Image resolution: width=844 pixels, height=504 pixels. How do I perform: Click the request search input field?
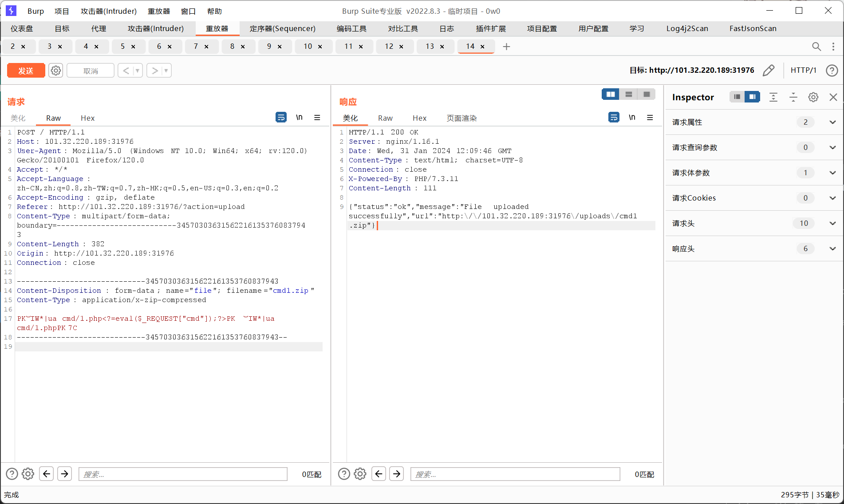(x=183, y=474)
